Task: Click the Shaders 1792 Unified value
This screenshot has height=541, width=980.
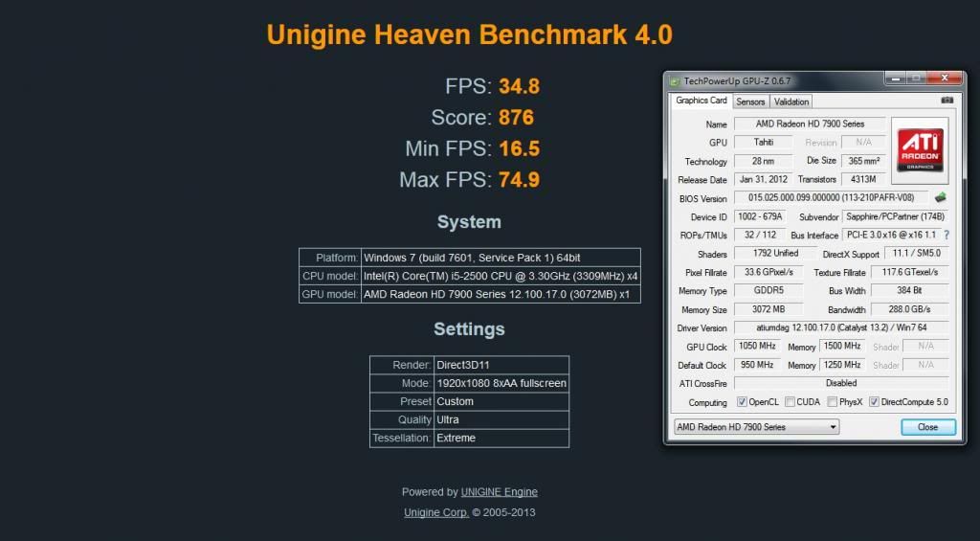Action: pos(775,254)
